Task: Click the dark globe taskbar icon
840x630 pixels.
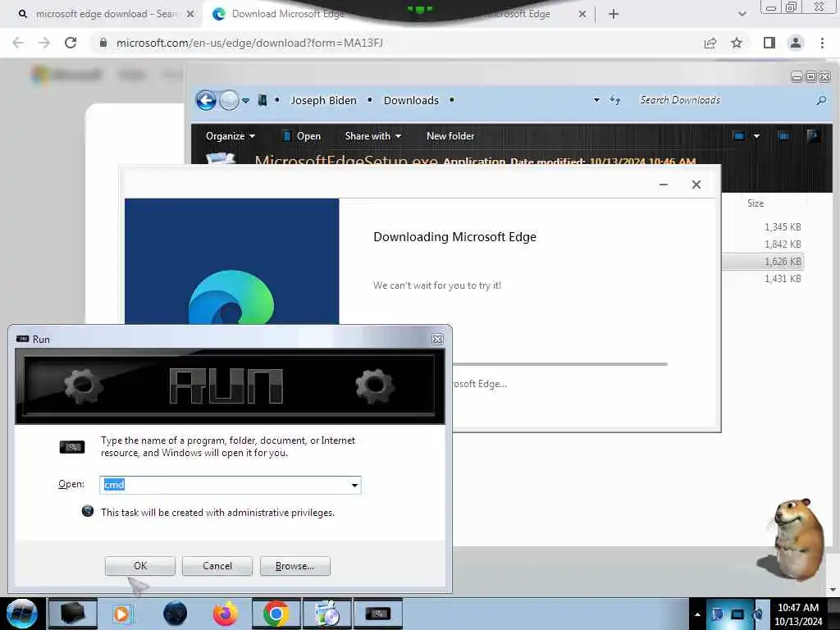Action: (175, 614)
